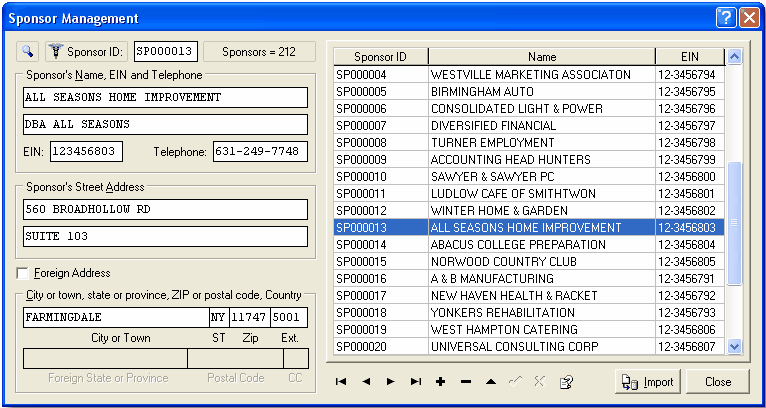
Task: Select the NORWOOD COUNTRY CLUB row
Action: pos(542,262)
